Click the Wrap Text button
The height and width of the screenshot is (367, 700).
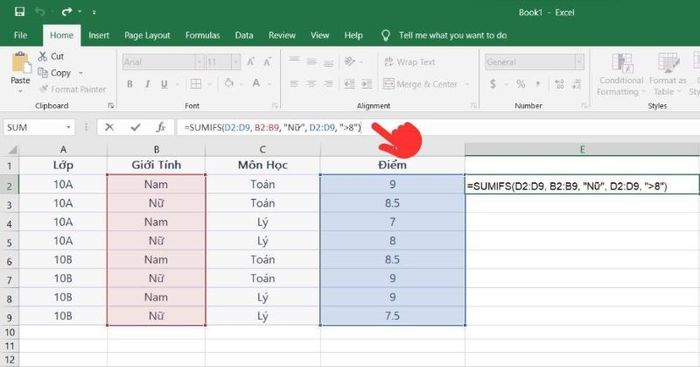point(410,62)
